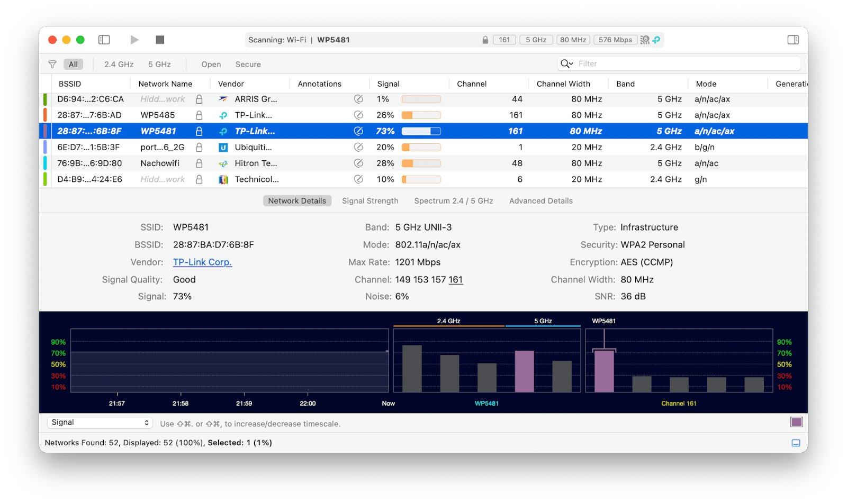Select the signal bar of the Nachowifi row
Viewport: 847px width, 504px height.
tap(421, 163)
